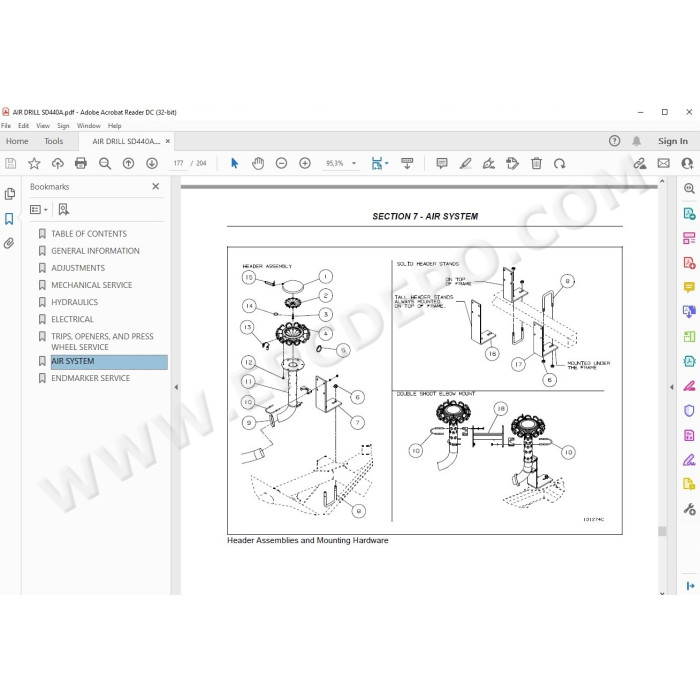Open the Attachments paperclip panel
Viewport: 700px width, 700px height.
(x=9, y=243)
